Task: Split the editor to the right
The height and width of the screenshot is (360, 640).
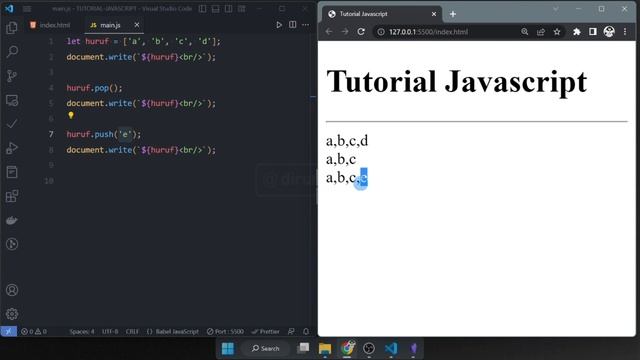Action: tap(293, 24)
